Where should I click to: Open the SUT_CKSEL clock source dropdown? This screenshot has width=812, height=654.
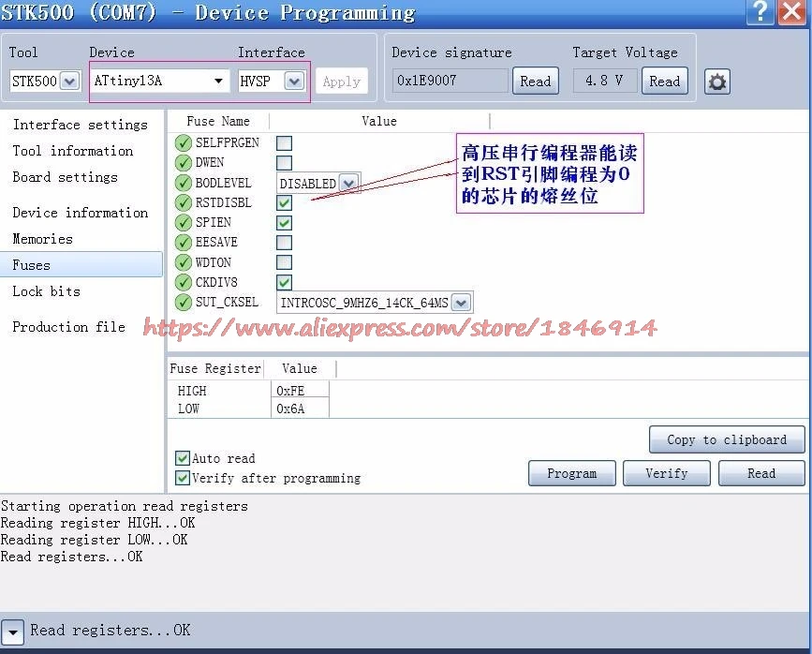462,303
